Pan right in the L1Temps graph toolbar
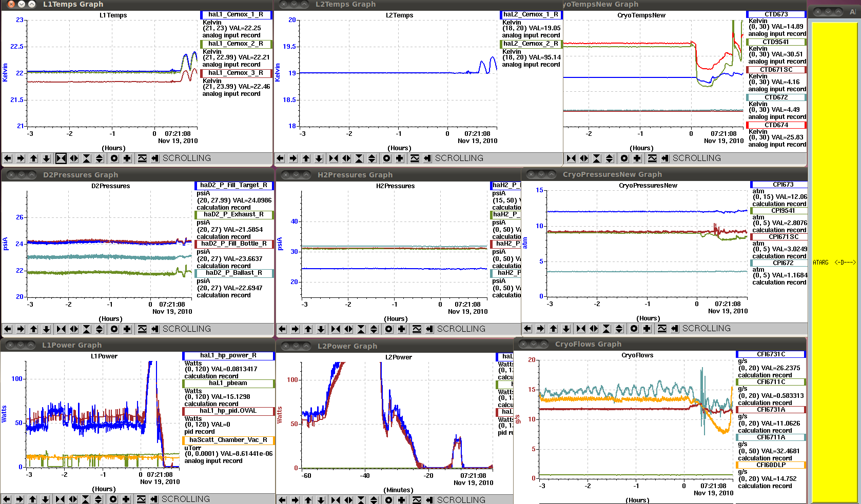Viewport: 861px width, 504px height. [21, 158]
